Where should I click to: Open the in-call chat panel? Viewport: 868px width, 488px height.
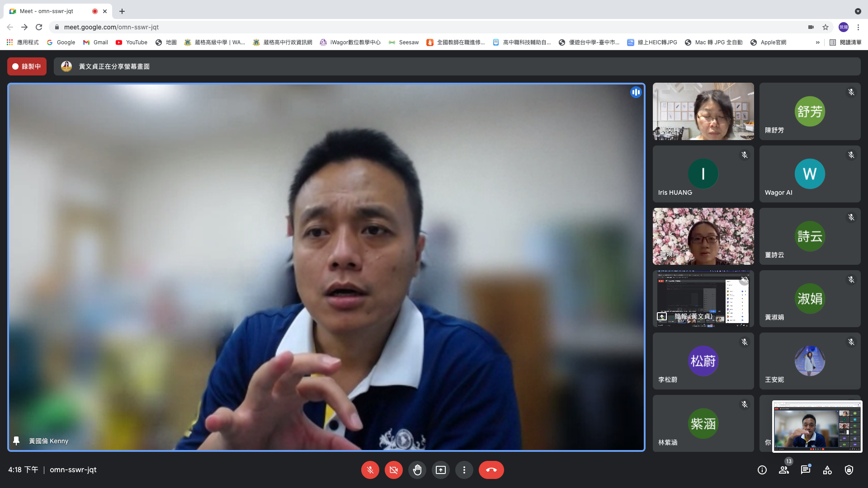point(805,470)
